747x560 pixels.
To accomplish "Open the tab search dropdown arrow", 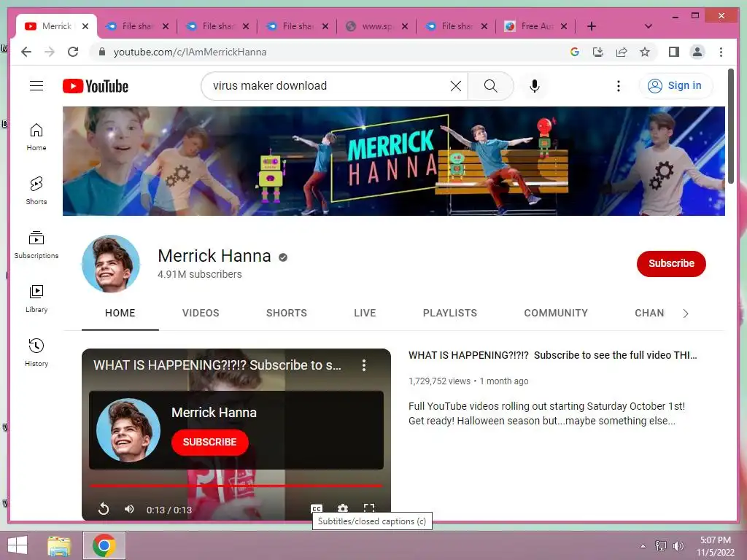I will tap(648, 26).
